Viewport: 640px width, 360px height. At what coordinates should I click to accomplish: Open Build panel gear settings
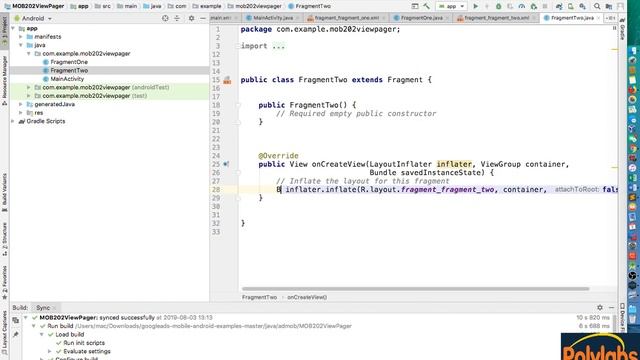(600, 307)
